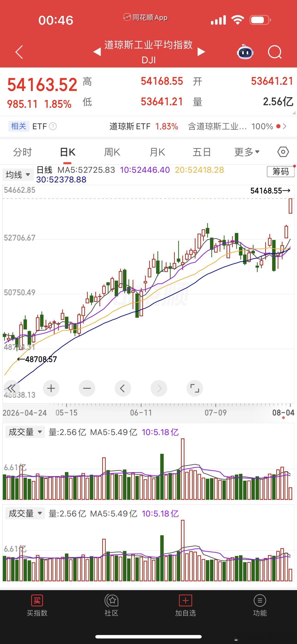Open 道琼斯ETF related link
297x644 pixels.
(x=144, y=126)
